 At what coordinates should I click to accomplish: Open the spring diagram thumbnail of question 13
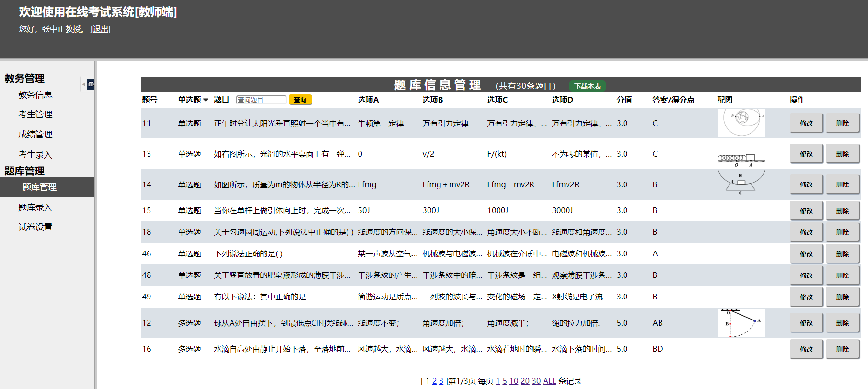click(741, 154)
